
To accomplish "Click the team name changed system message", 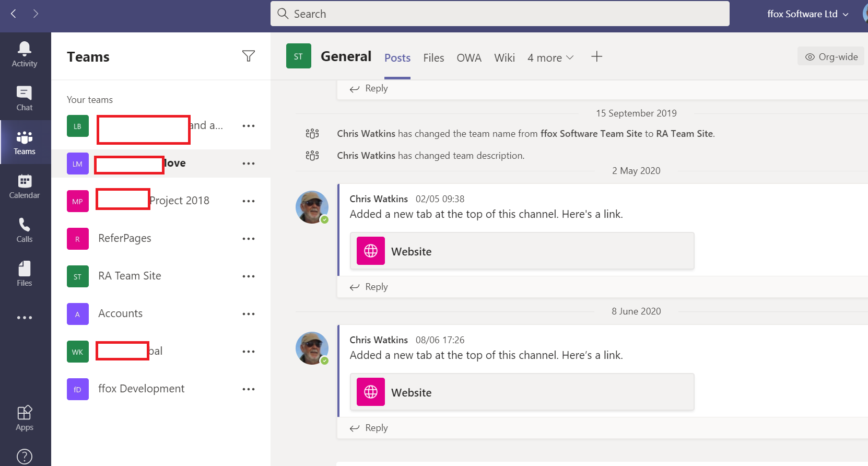I will [526, 134].
